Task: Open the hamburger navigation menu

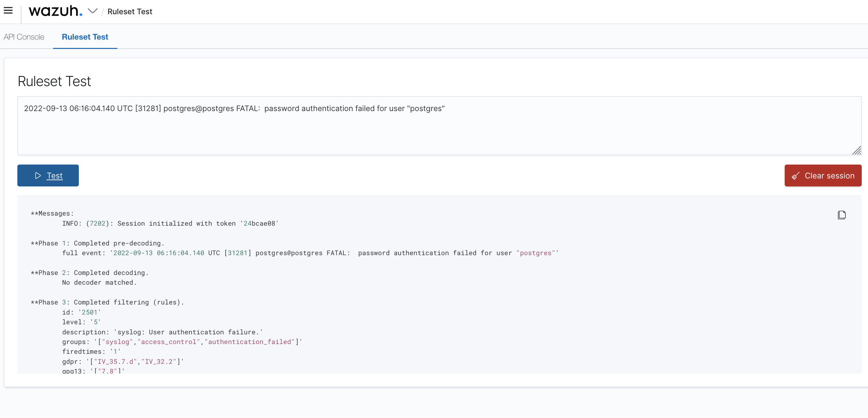Action: pos(8,10)
